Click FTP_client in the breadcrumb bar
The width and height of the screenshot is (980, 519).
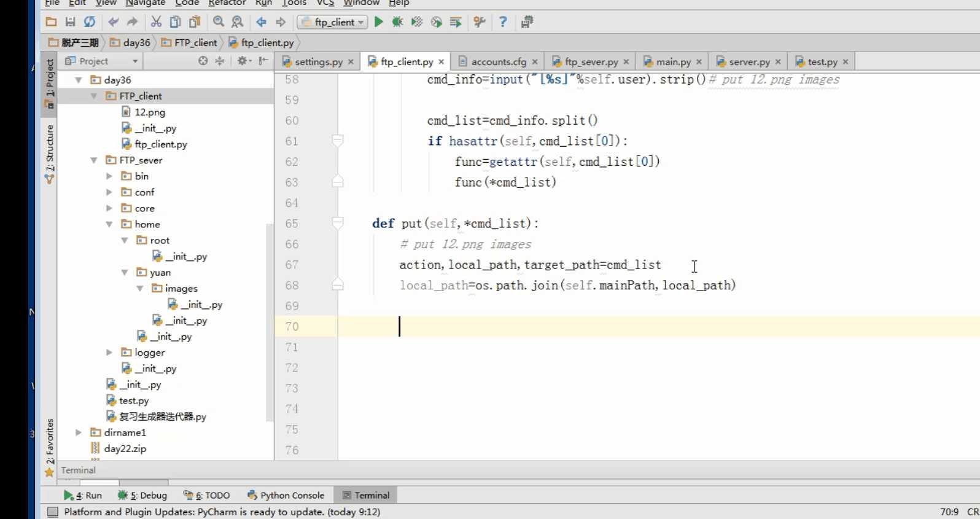(x=190, y=42)
